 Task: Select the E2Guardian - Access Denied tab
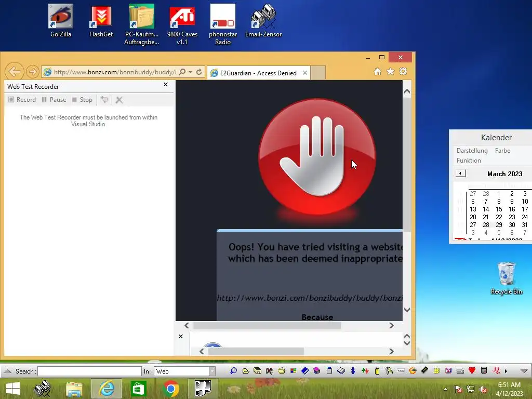(258, 73)
